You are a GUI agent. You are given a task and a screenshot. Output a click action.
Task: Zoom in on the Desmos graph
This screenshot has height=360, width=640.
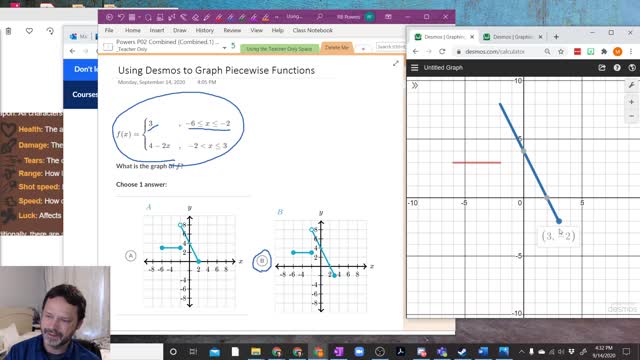tap(631, 102)
